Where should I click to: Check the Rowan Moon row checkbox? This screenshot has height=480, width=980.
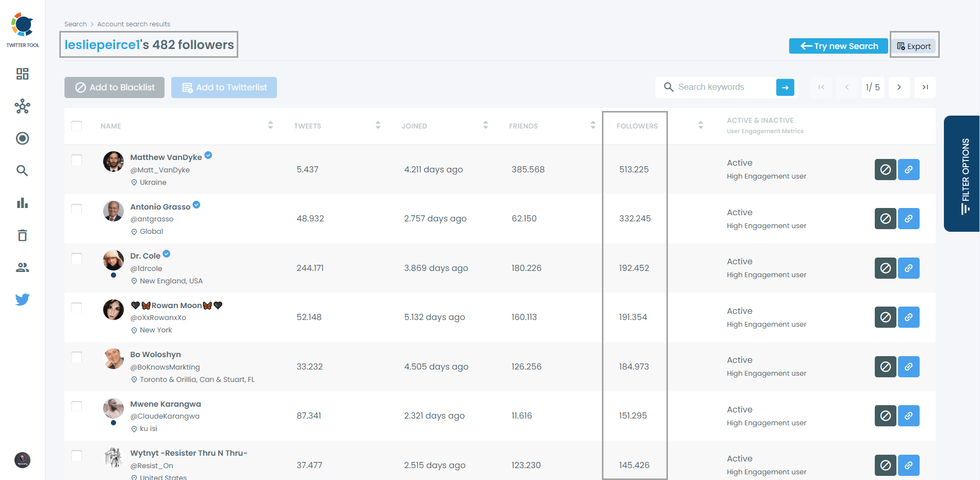pyautogui.click(x=77, y=308)
